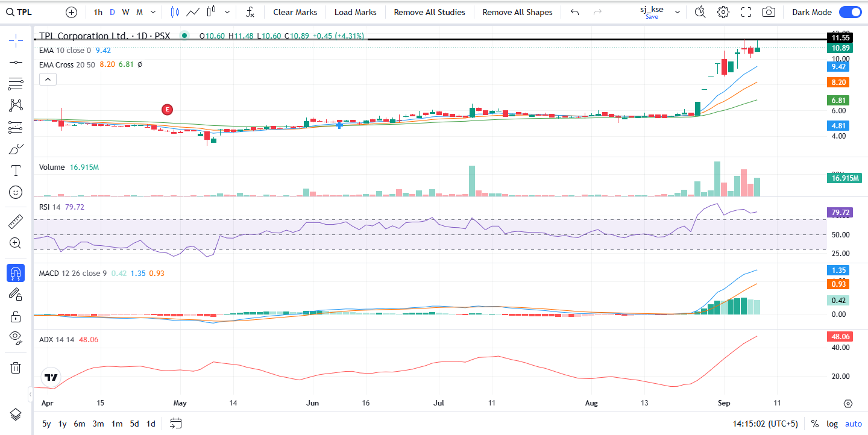Viewport: 868px width, 435px height.
Task: Toggle stay in drawing mode
Action: 16,295
